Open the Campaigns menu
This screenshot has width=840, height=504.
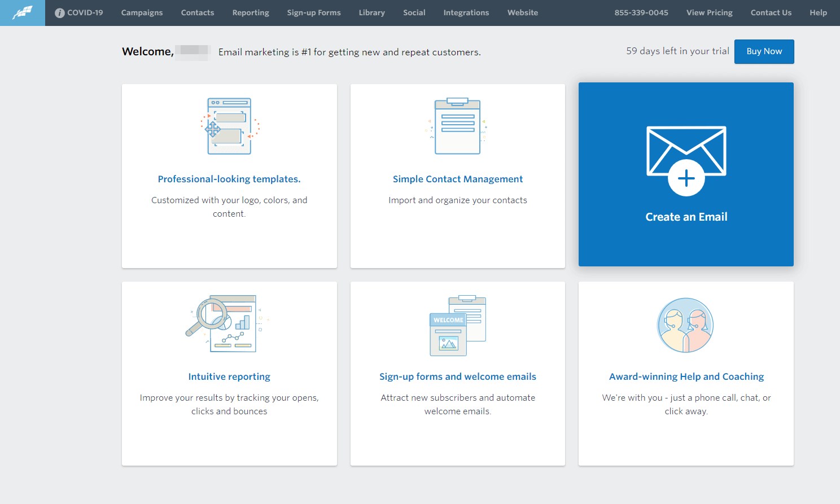coord(142,12)
